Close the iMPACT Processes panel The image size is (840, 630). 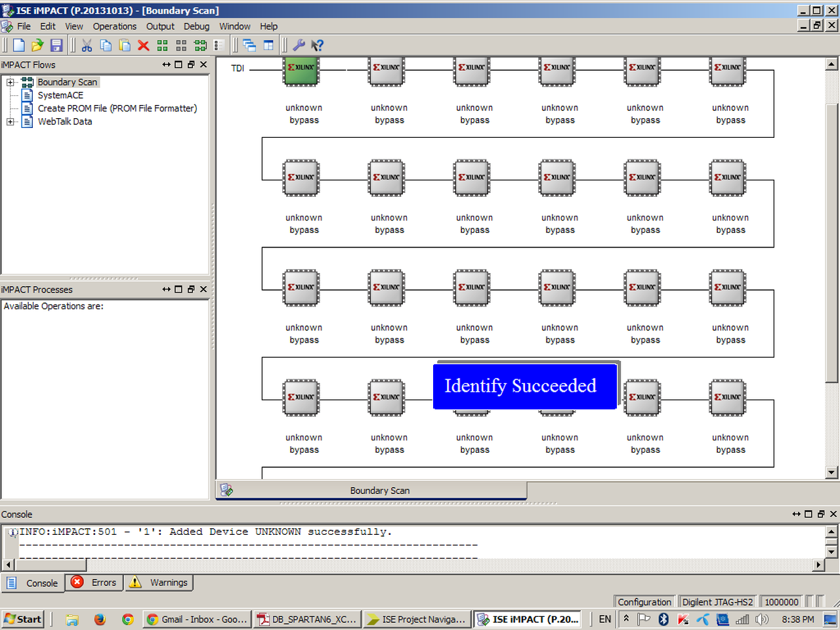(x=203, y=289)
